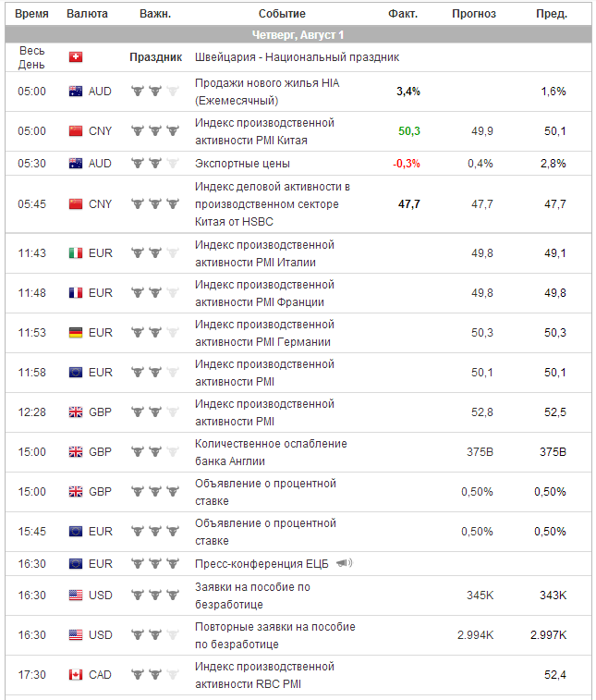Click the megaphone icon beside Пресс-конференция ЕЦБ
This screenshot has width=596, height=700.
344,563
